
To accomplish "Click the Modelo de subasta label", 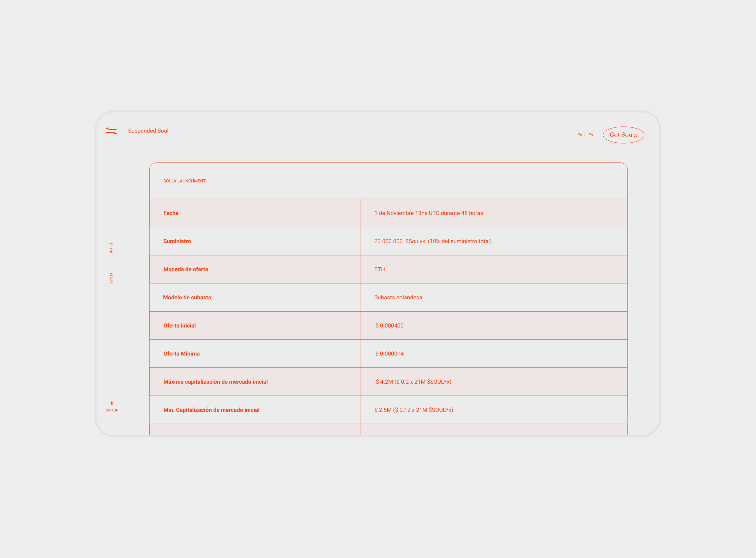I will point(187,297).
